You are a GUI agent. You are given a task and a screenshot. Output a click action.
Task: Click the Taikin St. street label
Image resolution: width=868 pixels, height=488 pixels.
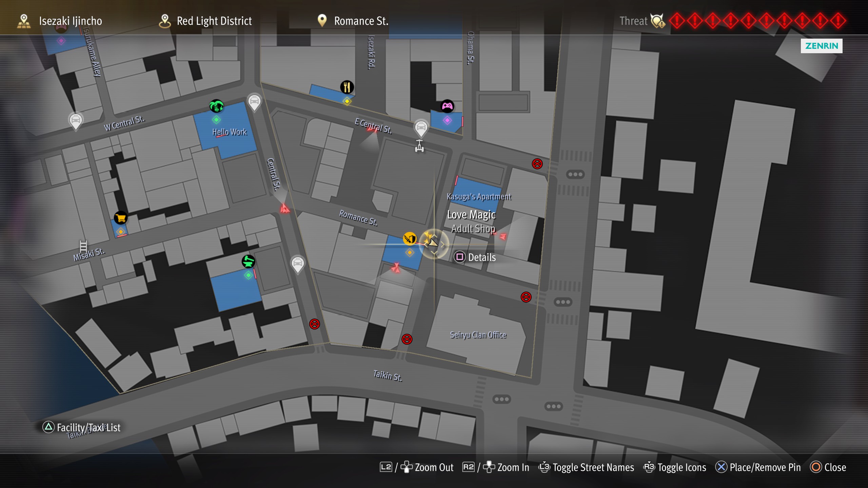pos(388,375)
